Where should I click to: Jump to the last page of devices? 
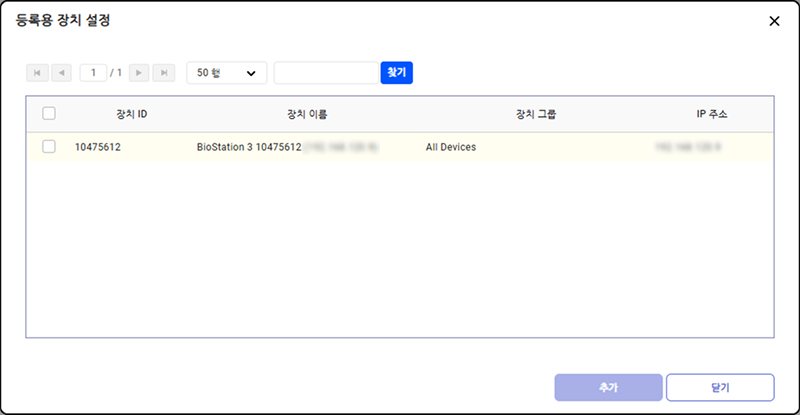coord(165,73)
